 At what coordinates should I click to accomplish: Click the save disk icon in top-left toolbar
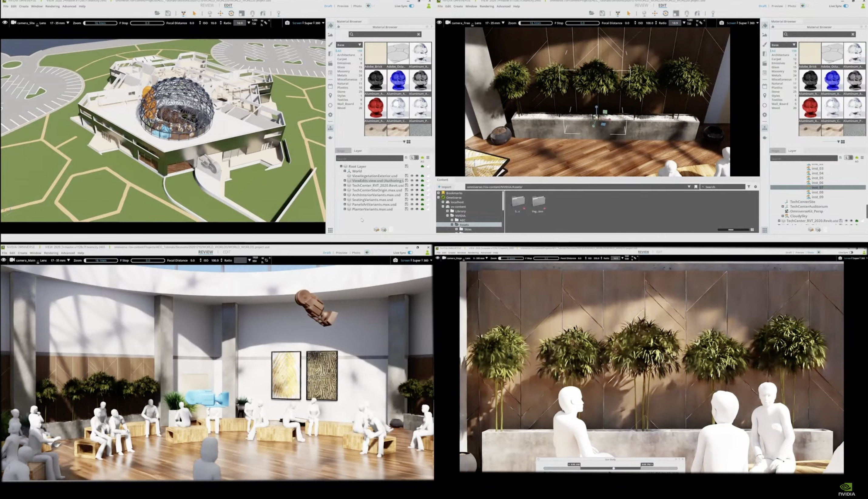tap(168, 13)
